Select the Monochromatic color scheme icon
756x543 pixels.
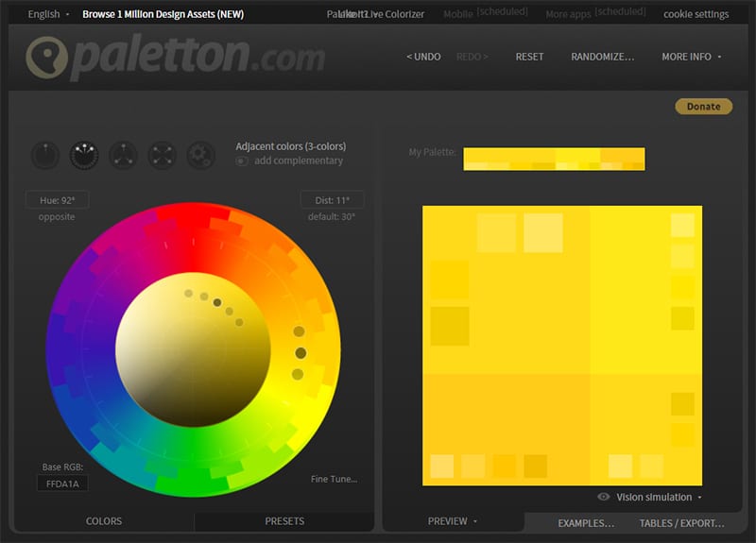45,156
